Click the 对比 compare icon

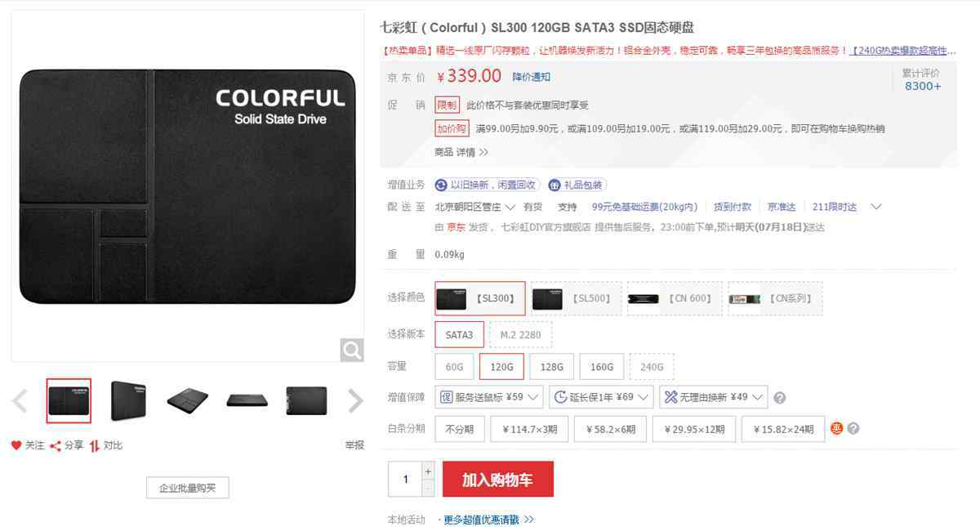click(95, 445)
